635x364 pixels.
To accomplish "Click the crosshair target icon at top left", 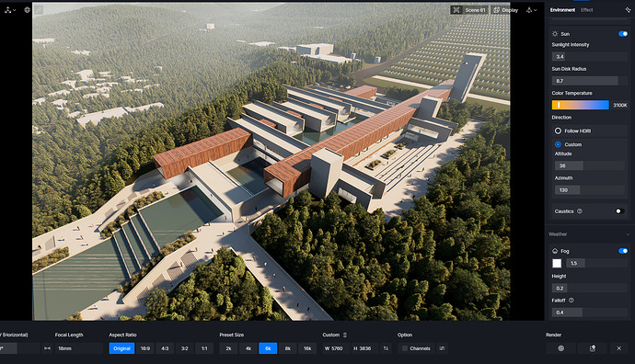I will (27, 10).
